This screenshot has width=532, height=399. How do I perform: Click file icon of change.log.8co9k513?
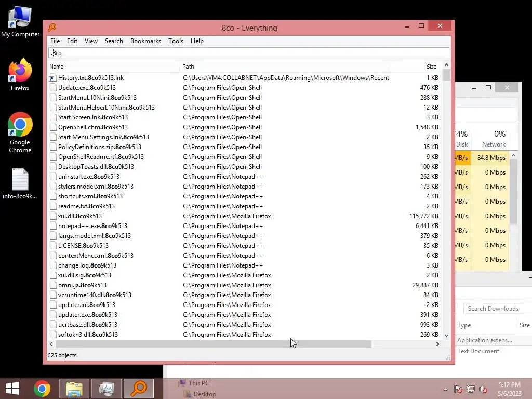pos(52,265)
